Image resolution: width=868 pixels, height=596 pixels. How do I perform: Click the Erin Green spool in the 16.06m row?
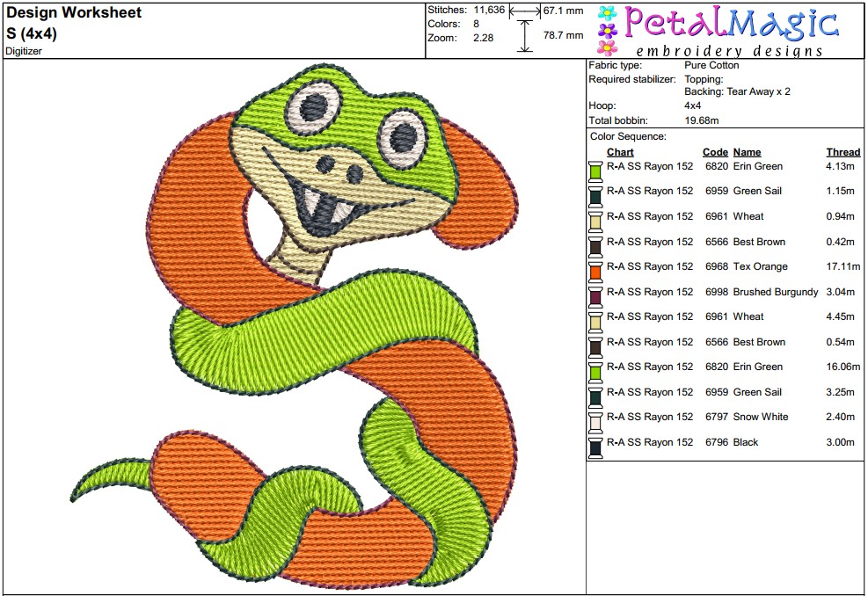[595, 372]
